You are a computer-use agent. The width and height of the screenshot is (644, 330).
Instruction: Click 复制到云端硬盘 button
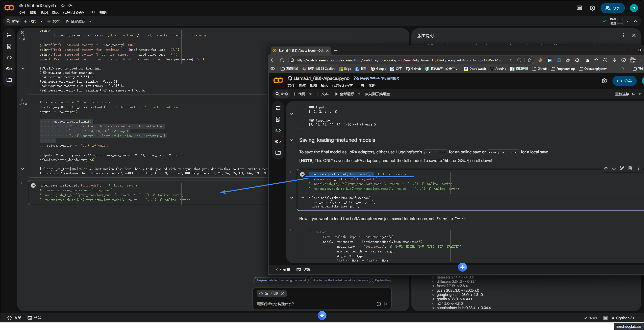[x=377, y=94]
